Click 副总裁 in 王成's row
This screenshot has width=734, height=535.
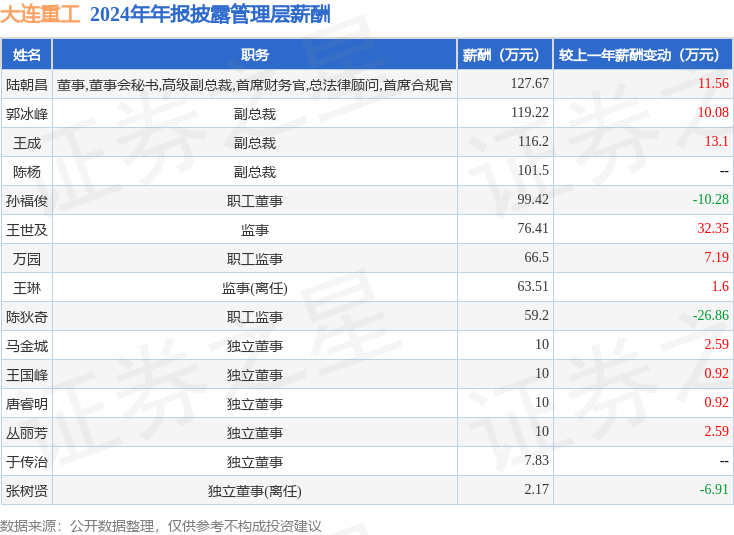[255, 143]
